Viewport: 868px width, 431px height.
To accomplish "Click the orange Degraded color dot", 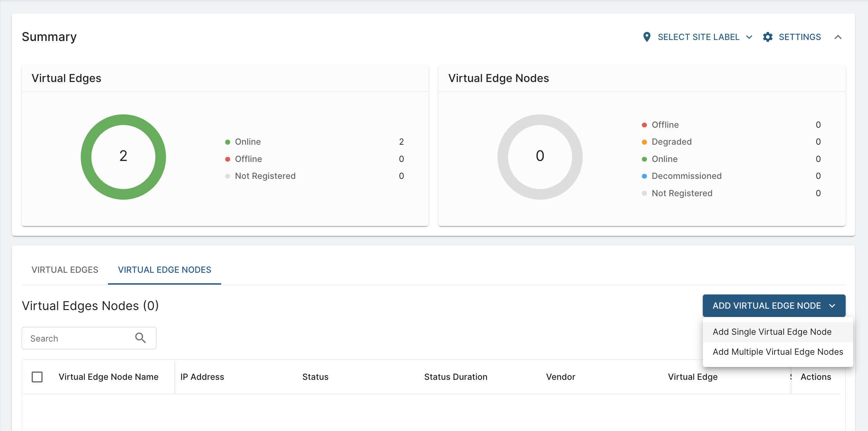I will [x=644, y=142].
